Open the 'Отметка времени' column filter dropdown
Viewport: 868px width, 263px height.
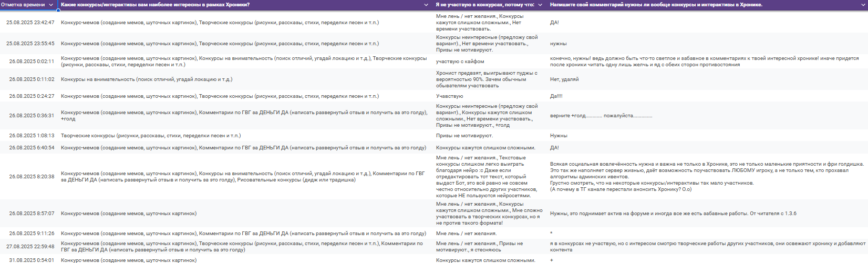pos(51,5)
